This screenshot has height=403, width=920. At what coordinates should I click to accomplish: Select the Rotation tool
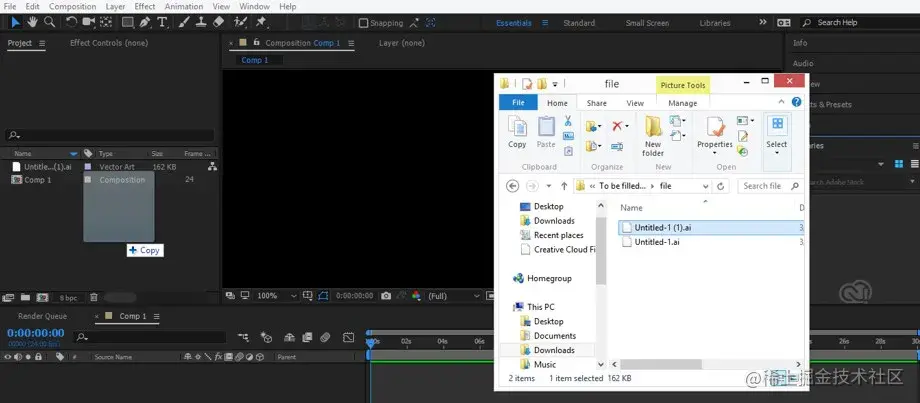click(71, 22)
